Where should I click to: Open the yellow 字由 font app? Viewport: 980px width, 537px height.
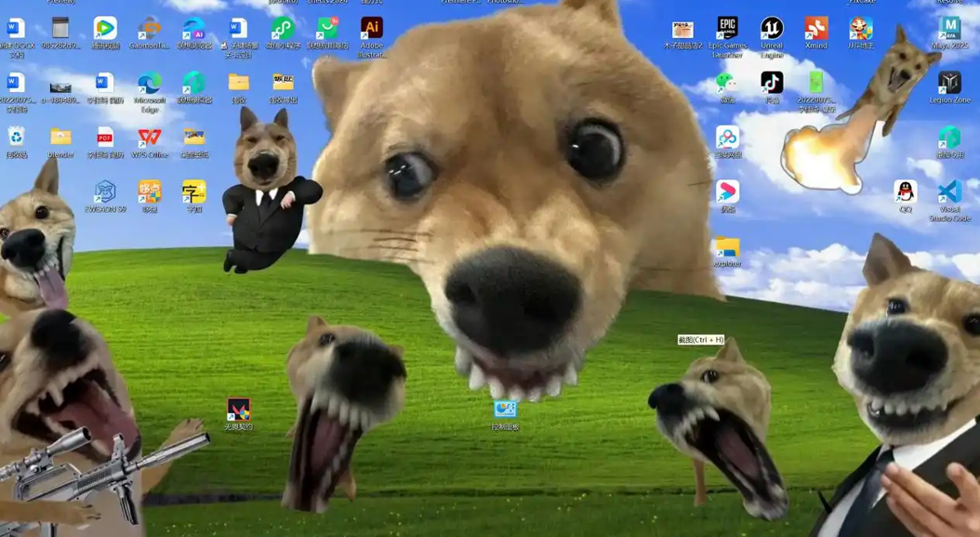click(x=193, y=191)
